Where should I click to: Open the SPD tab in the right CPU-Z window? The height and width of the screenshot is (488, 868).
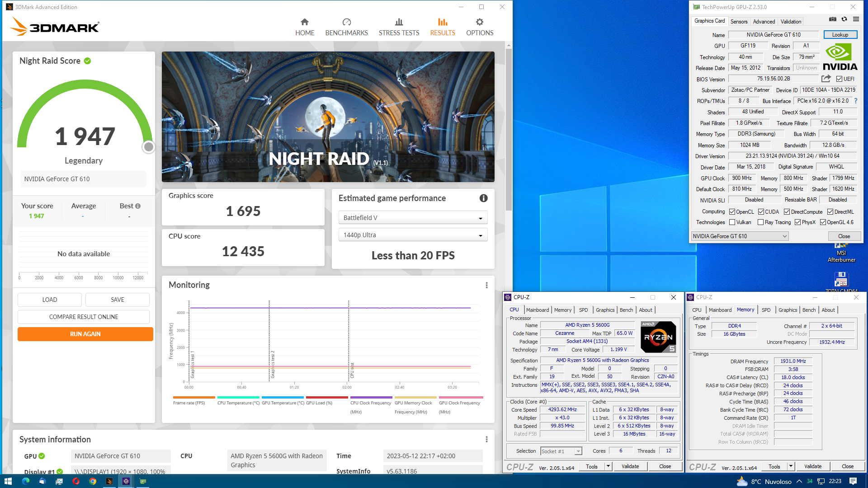[x=766, y=310]
